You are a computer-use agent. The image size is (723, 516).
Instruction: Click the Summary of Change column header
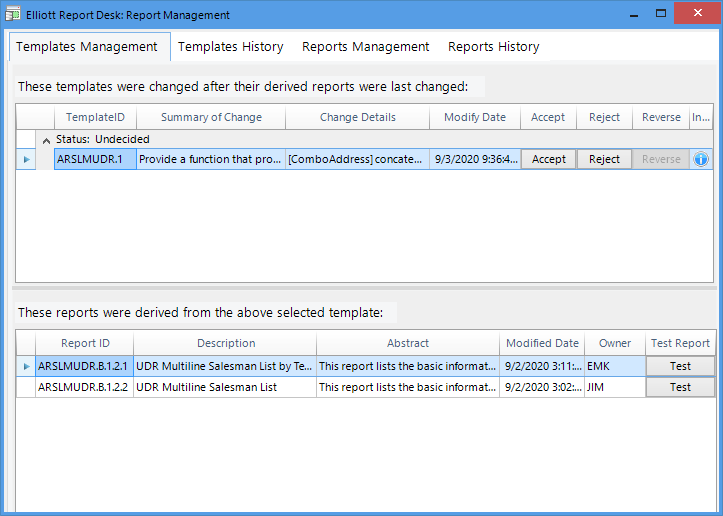click(211, 117)
